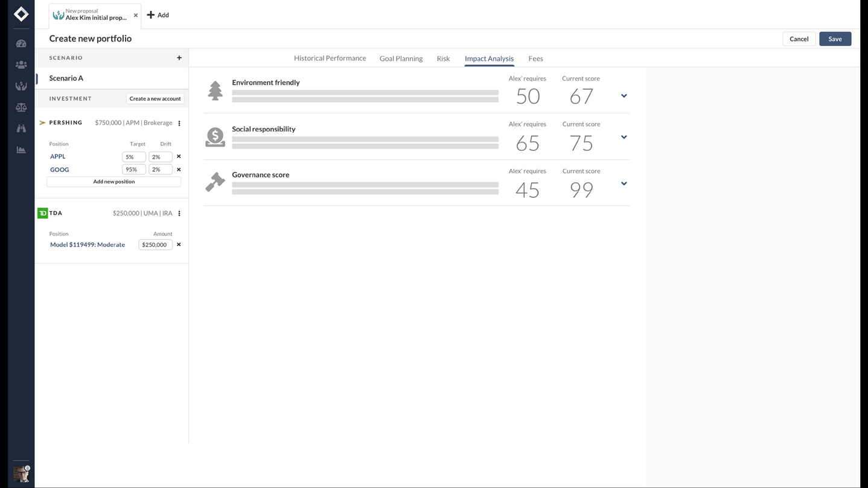Close the Alex Kim proposal tab

[136, 15]
